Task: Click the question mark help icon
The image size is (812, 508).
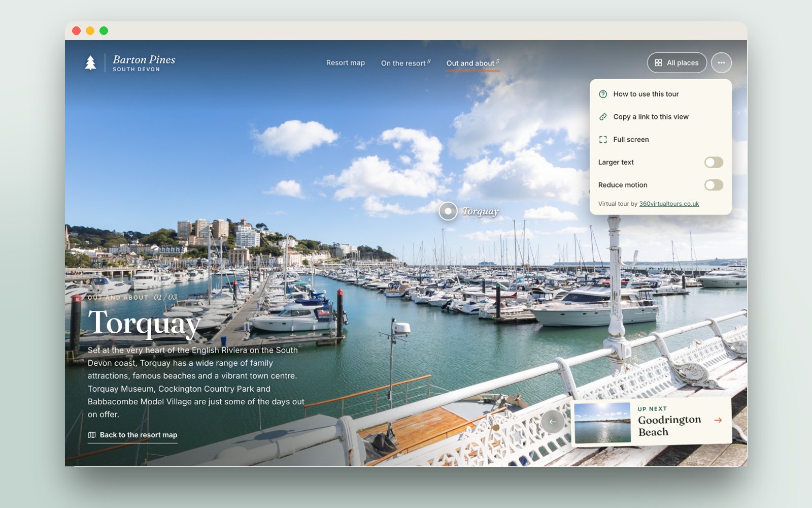Action: tap(603, 94)
